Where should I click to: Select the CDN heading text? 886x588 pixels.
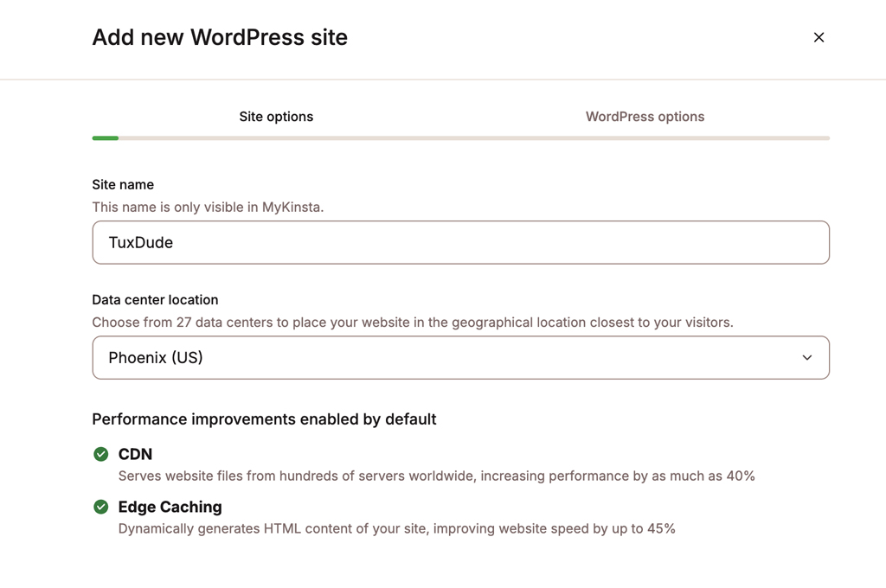pyautogui.click(x=135, y=454)
